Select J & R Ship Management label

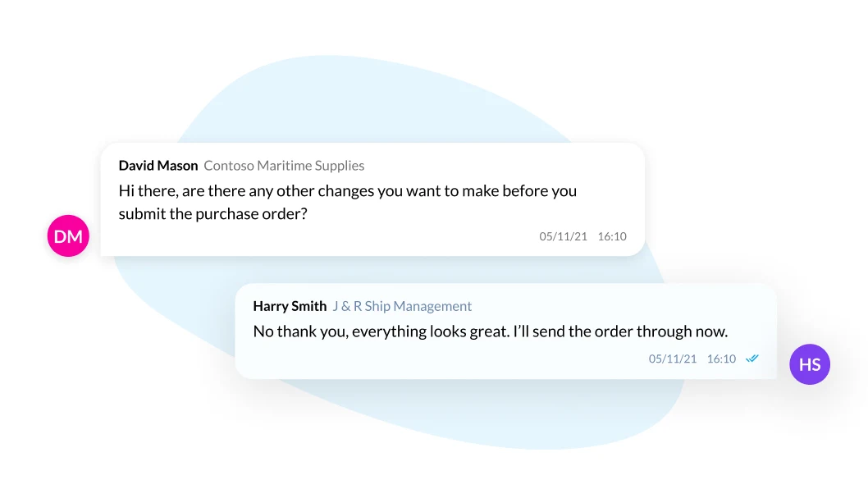402,306
